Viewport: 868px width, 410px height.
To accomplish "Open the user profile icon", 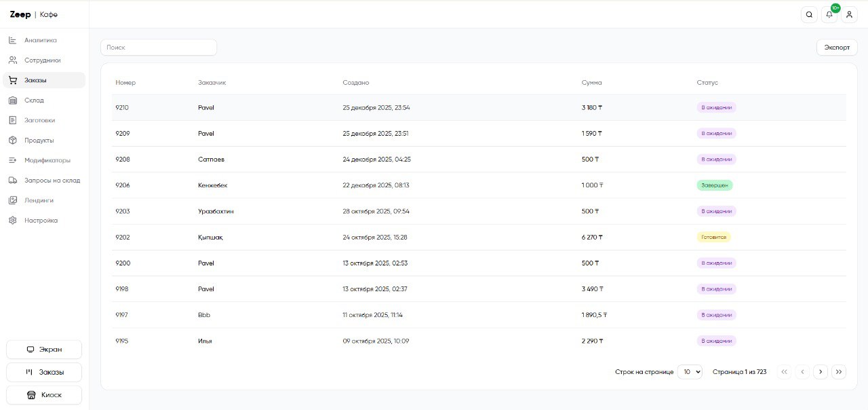I will click(x=849, y=14).
